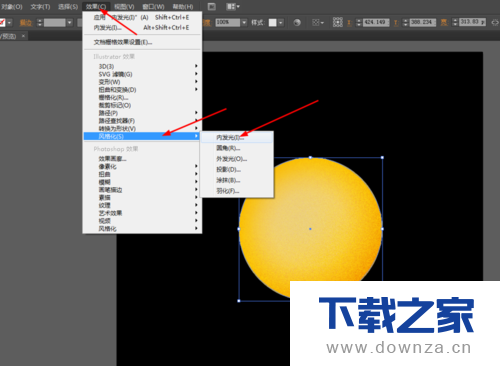The height and width of the screenshot is (366, 500).
Task: Choose 圆角(R)... in stylize submenu
Action: pos(237,148)
